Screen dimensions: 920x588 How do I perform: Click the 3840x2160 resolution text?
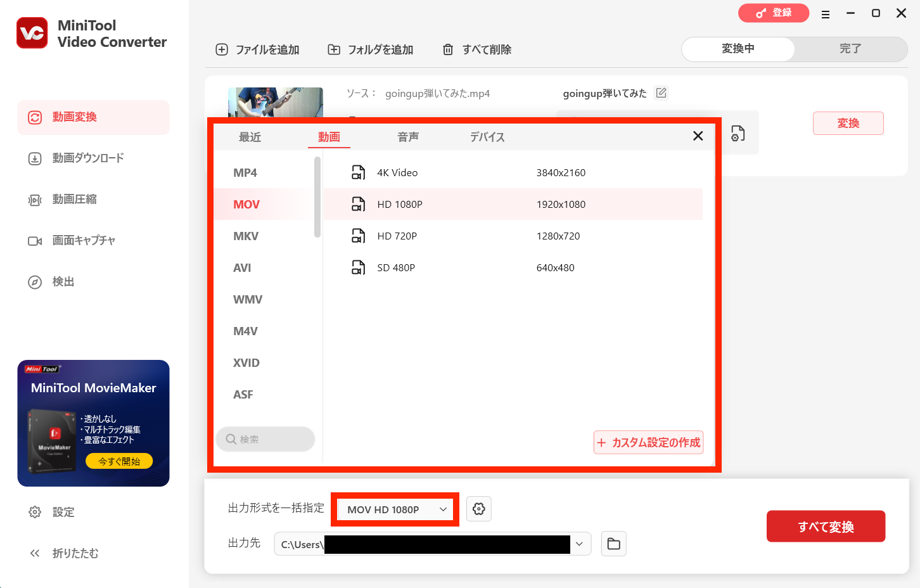tap(561, 172)
